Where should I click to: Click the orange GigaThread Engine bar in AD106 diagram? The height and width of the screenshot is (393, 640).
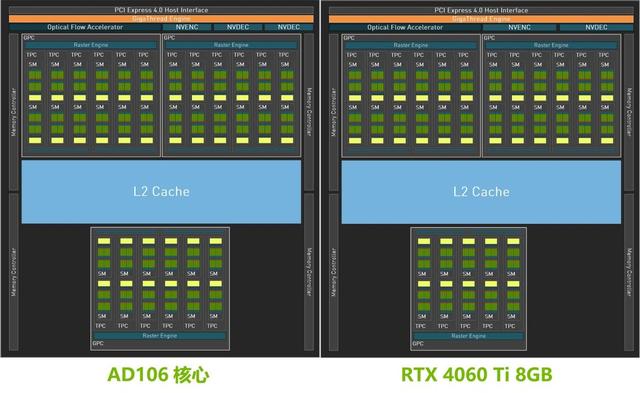tap(161, 19)
